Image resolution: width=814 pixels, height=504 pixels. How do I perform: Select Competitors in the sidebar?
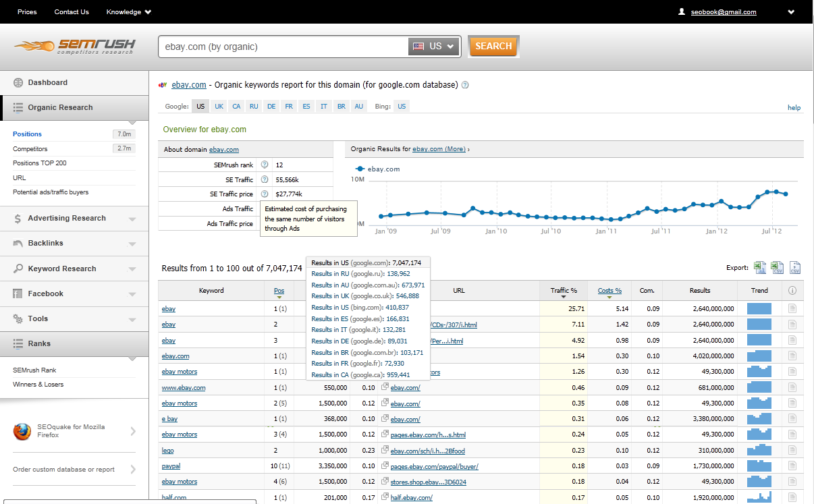click(x=30, y=148)
